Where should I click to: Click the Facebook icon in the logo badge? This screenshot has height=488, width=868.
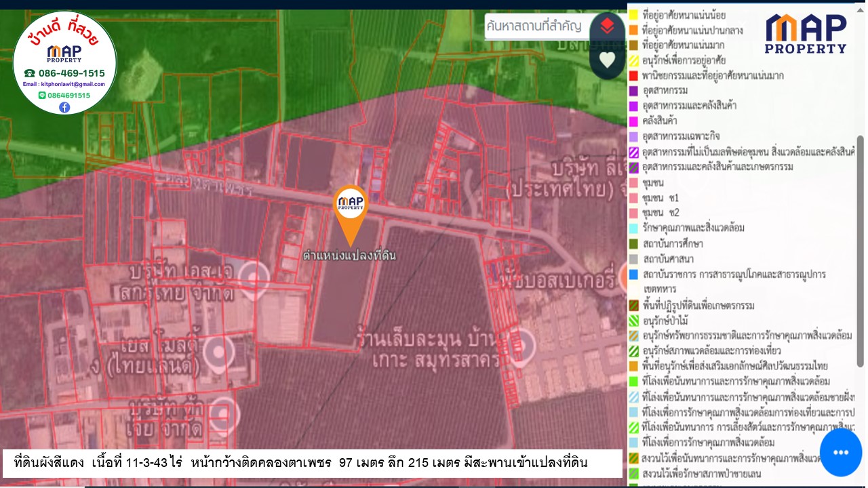(x=64, y=107)
